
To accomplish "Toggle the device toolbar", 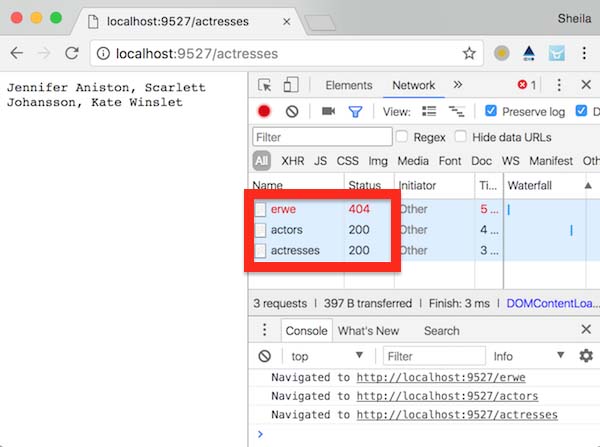I will point(291,85).
